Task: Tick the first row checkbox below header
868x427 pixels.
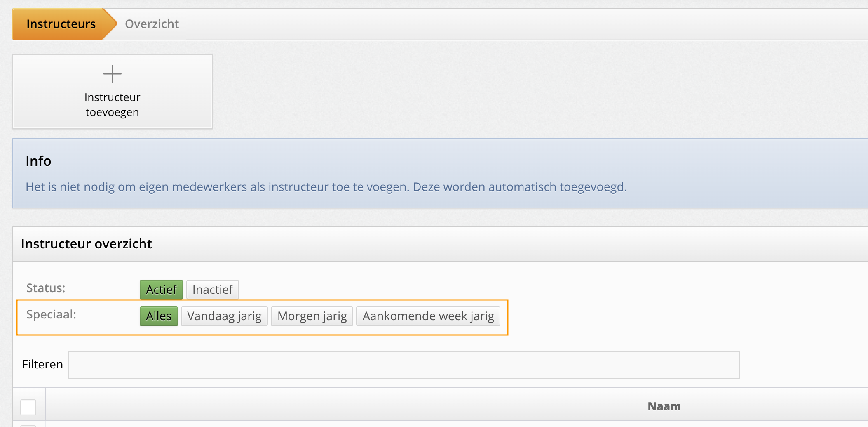Action: 28,425
